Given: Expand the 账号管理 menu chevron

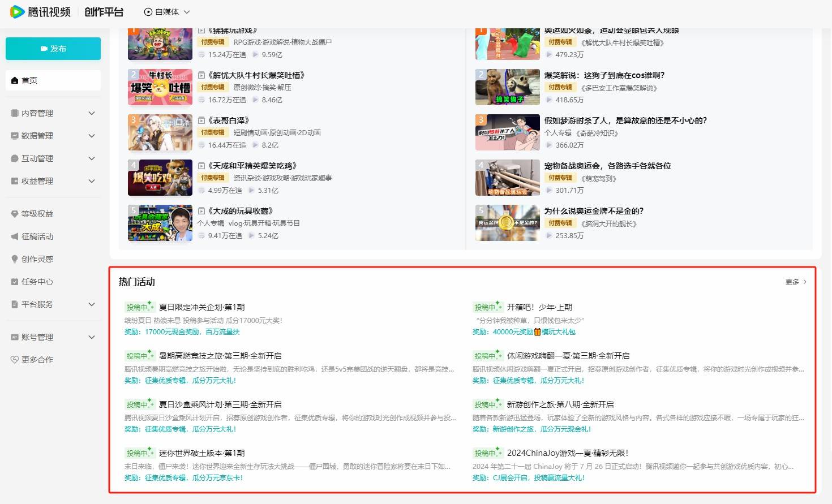Looking at the screenshot, I should [92, 337].
